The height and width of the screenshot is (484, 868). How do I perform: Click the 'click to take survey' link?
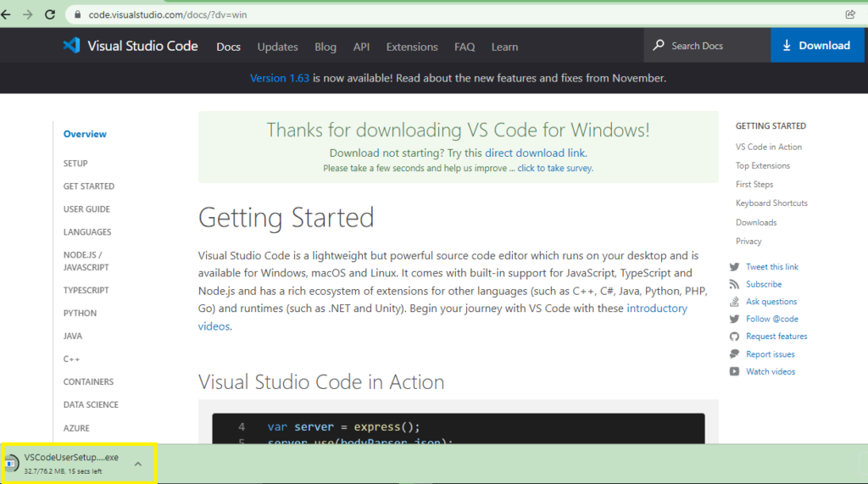[554, 169]
